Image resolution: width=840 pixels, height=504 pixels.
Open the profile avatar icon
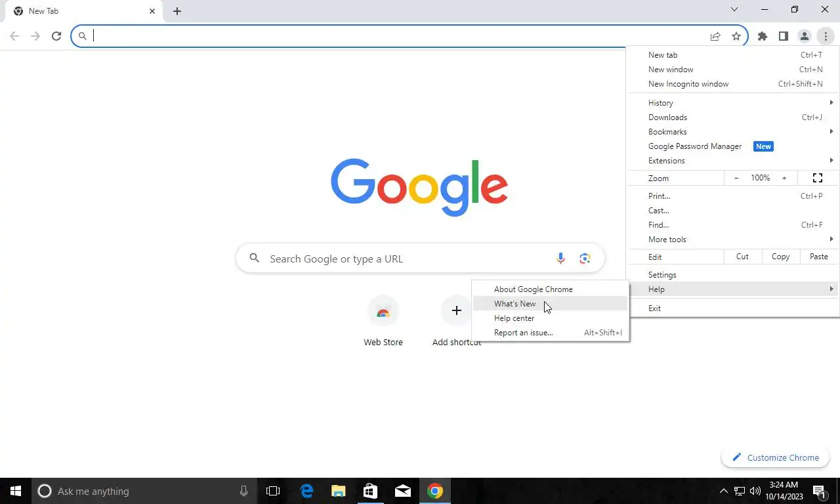804,36
